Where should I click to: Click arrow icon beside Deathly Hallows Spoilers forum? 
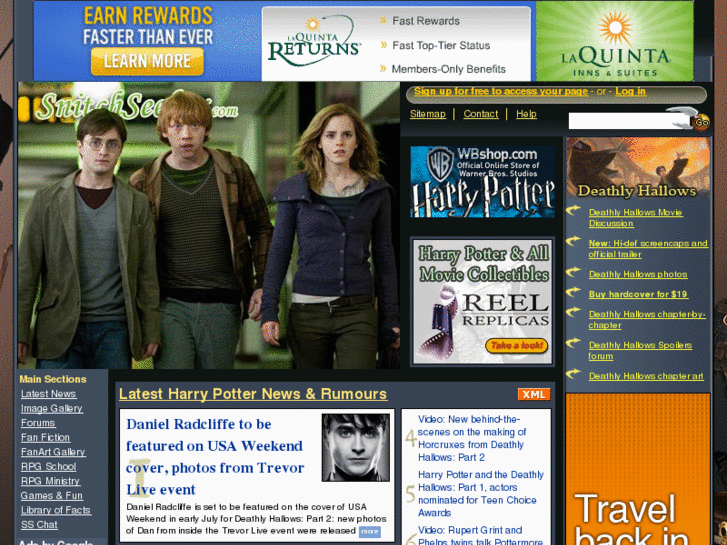(573, 343)
